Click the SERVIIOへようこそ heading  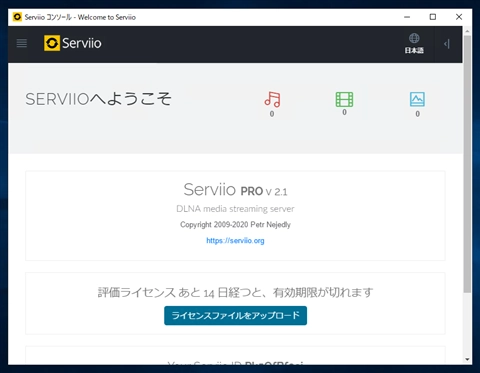click(99, 99)
